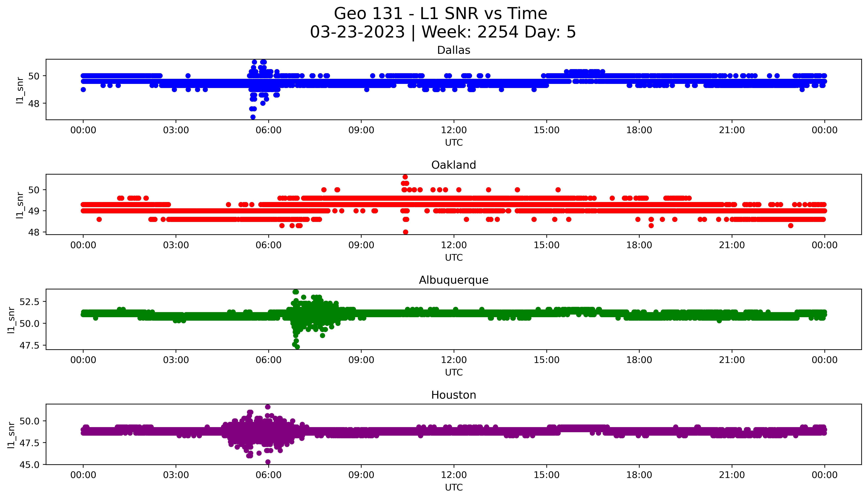Image resolution: width=868 pixels, height=499 pixels.
Task: Click the l1_snr y-axis label of Albuquerque plot
Action: pyautogui.click(x=11, y=320)
